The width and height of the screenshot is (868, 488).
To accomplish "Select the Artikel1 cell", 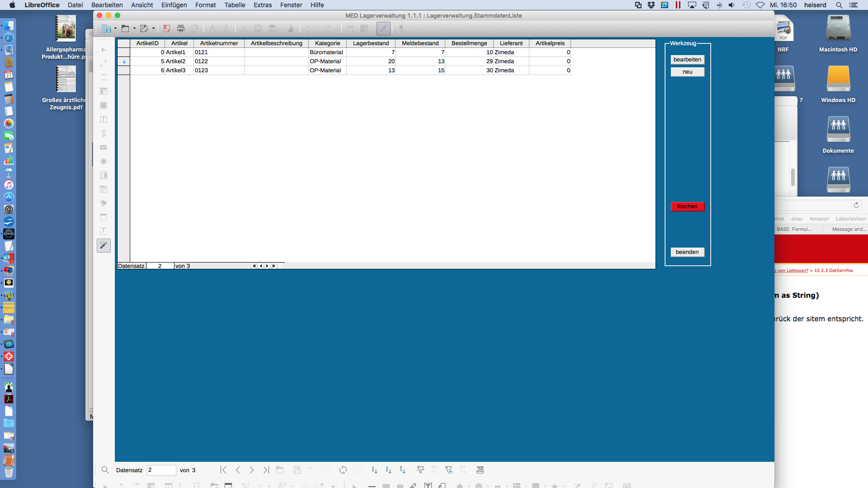I will point(179,52).
